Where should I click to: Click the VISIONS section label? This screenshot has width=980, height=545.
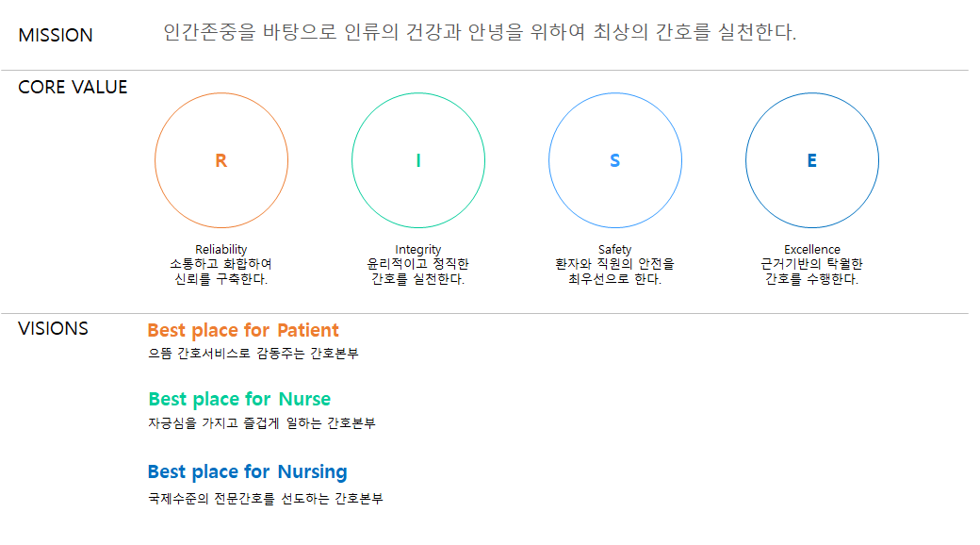[53, 328]
